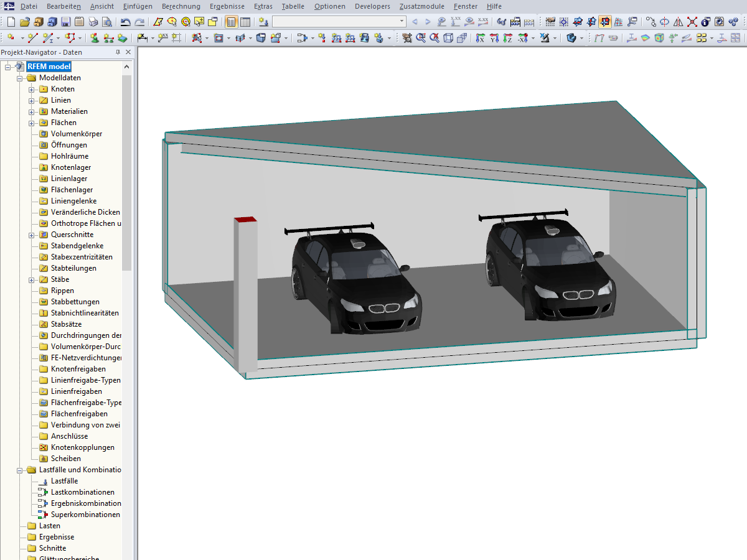Open the Extras menu
The image size is (747, 560).
(263, 6)
